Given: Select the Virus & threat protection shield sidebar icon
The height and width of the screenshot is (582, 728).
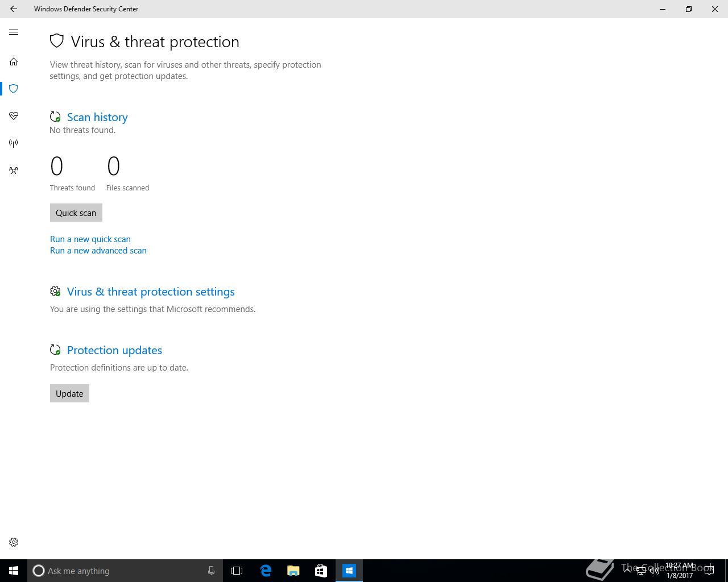Looking at the screenshot, I should (x=14, y=89).
